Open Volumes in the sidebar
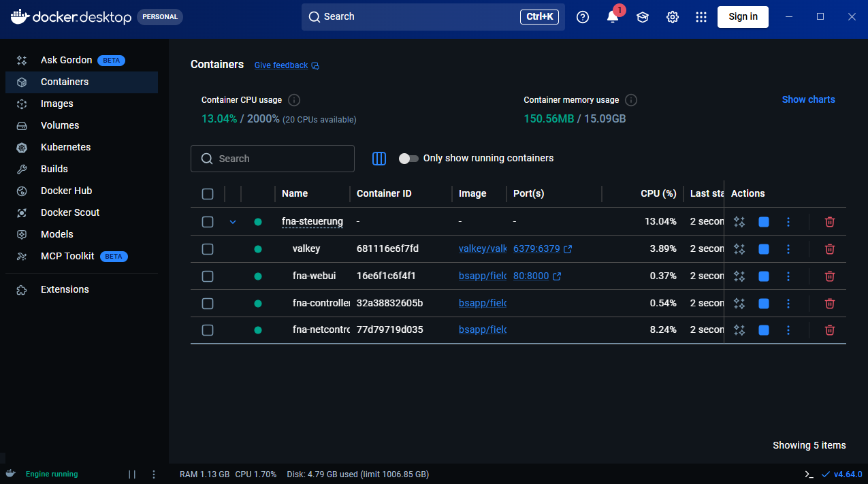868x484 pixels. tap(60, 125)
